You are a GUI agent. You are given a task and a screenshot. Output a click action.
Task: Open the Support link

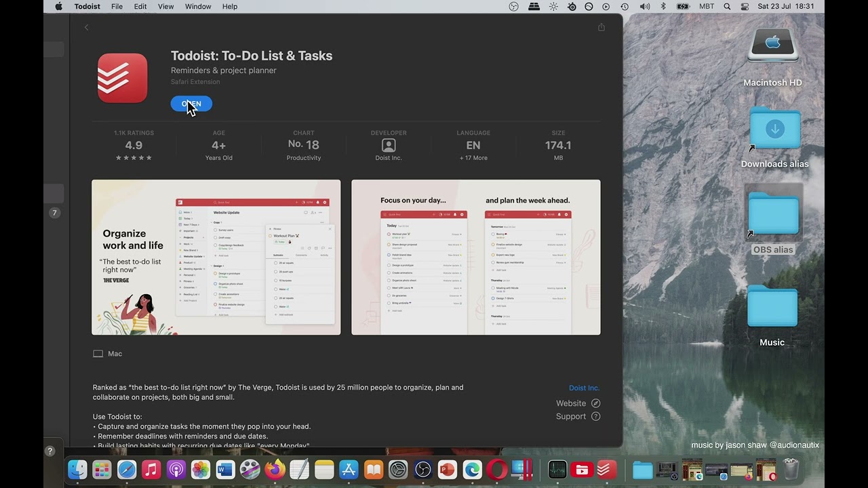(578, 416)
